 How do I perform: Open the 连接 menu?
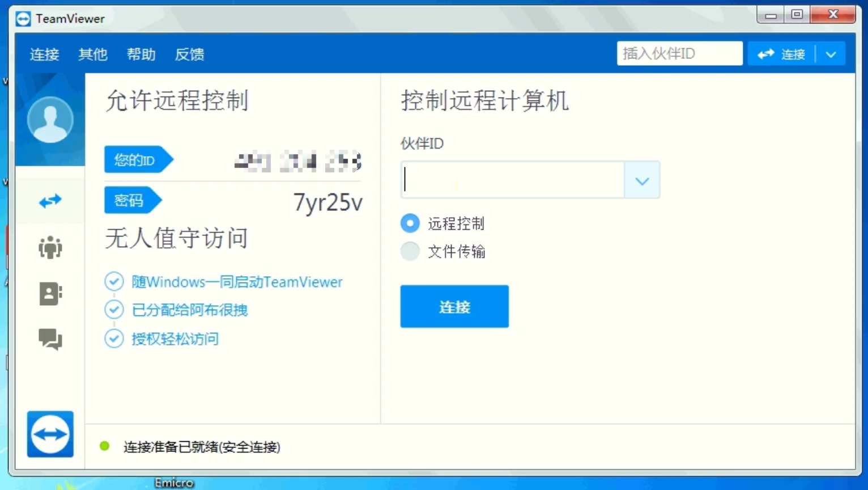45,54
